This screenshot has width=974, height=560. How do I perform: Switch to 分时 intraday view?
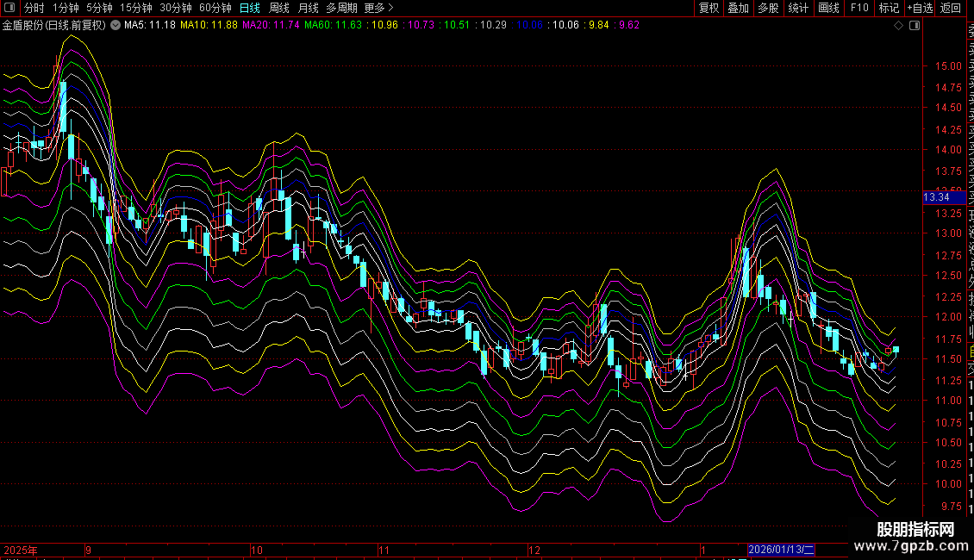point(34,8)
